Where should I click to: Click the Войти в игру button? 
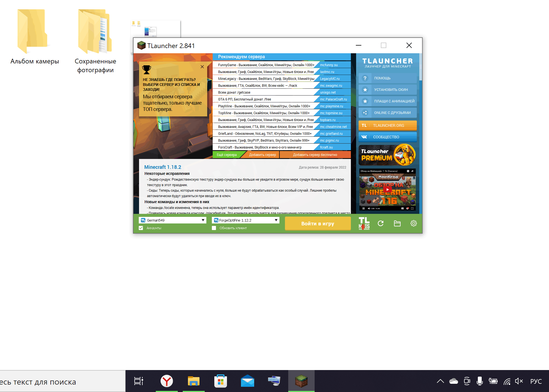tap(318, 223)
